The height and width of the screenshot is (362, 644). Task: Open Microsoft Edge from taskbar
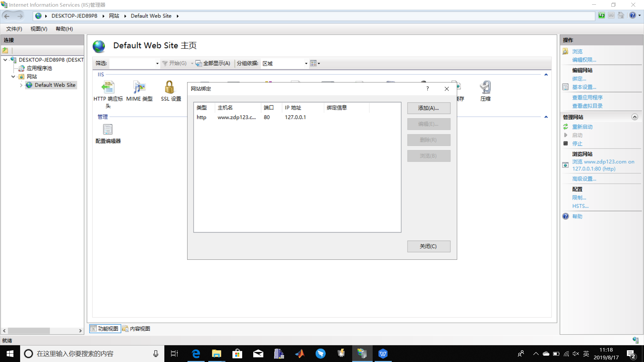coord(196,354)
